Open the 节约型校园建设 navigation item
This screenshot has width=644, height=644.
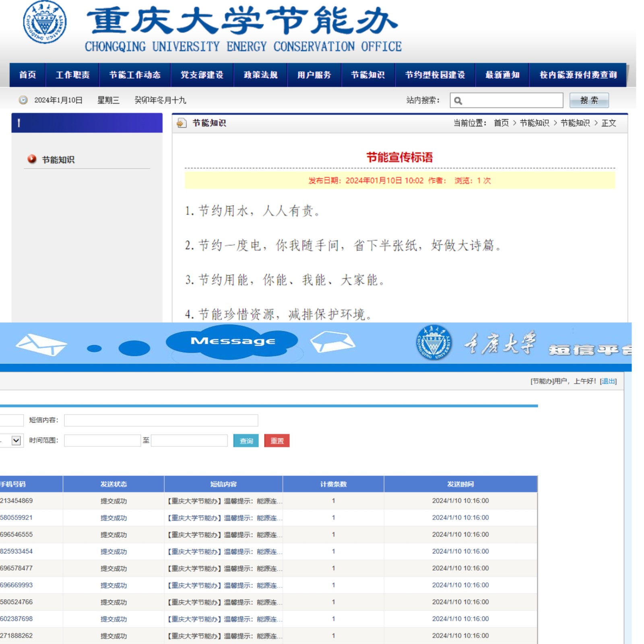(435, 75)
